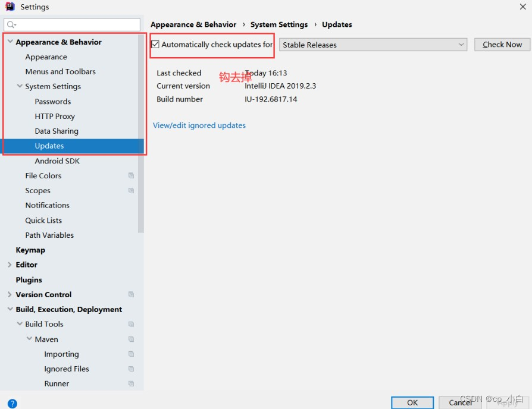This screenshot has height=409, width=532.
Task: Click project-level icon beside Importing
Action: (x=131, y=354)
